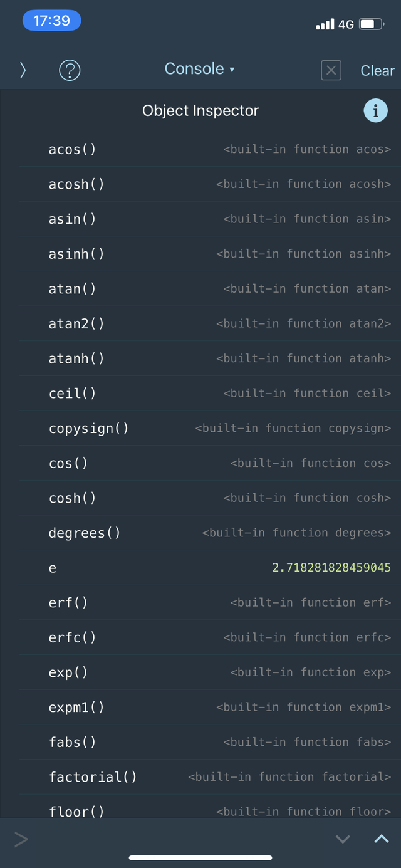Close the Object Inspector with the X icon
401x868 pixels.
click(331, 70)
